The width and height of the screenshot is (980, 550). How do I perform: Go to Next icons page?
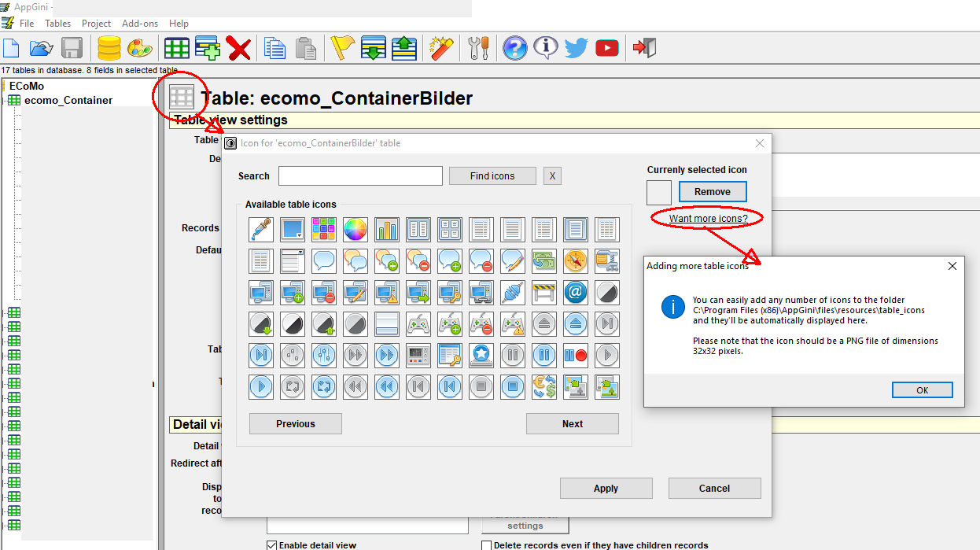(573, 424)
